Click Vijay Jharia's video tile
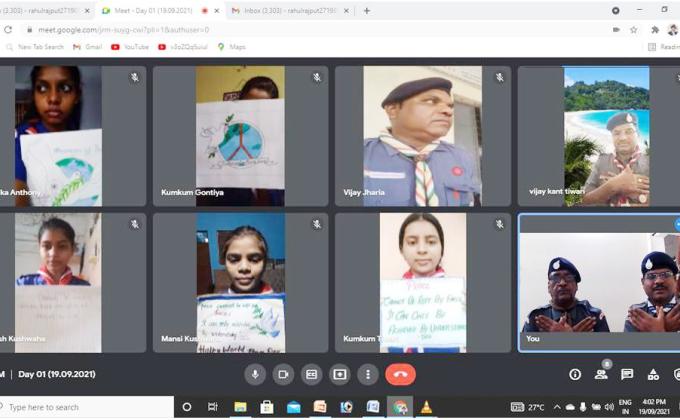The width and height of the screenshot is (680, 420). (422, 136)
